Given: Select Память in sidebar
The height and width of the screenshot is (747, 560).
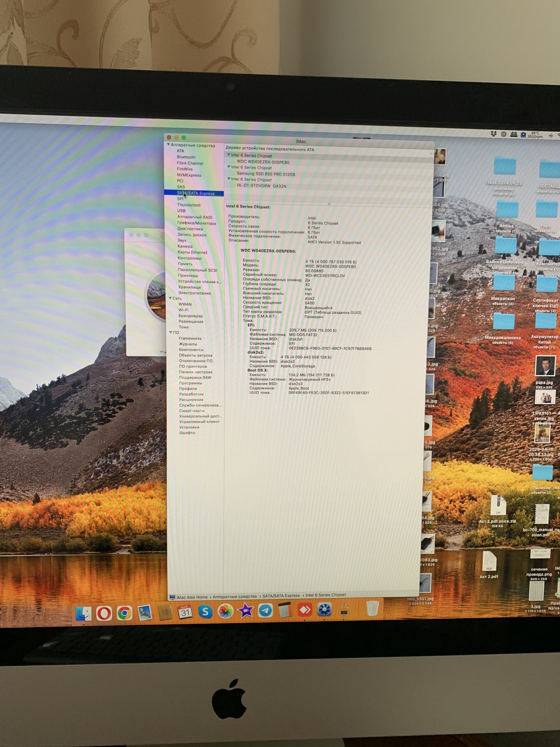Looking at the screenshot, I should (x=185, y=264).
